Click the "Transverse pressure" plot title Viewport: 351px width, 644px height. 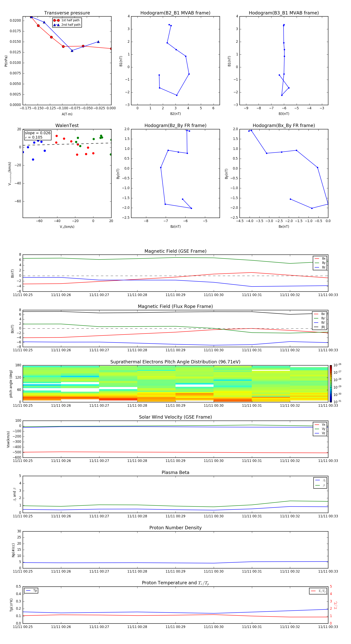pos(67,13)
